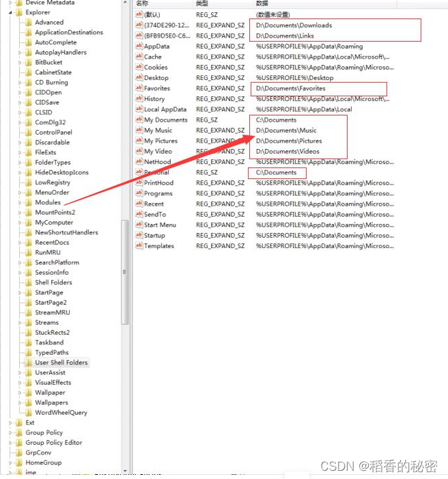Expand the UserAssist key

[x=20, y=372]
